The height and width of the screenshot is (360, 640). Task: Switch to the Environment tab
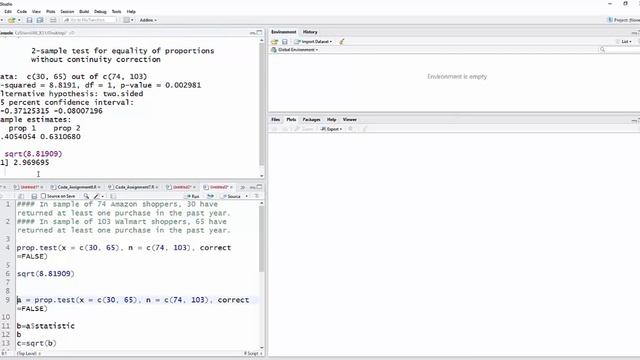tap(284, 32)
